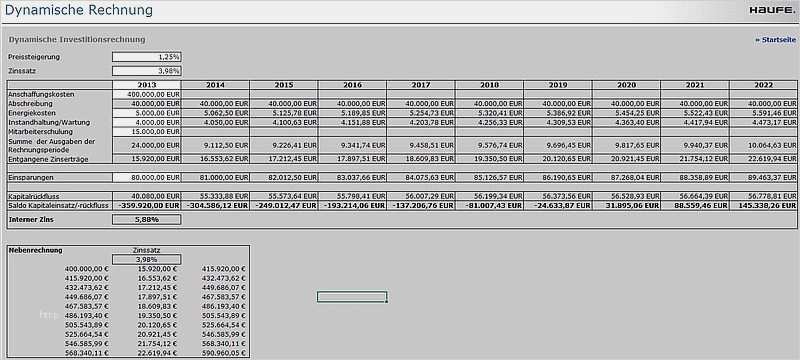800x360 pixels.
Task: Click the empty highlighted selected cell
Action: point(352,297)
